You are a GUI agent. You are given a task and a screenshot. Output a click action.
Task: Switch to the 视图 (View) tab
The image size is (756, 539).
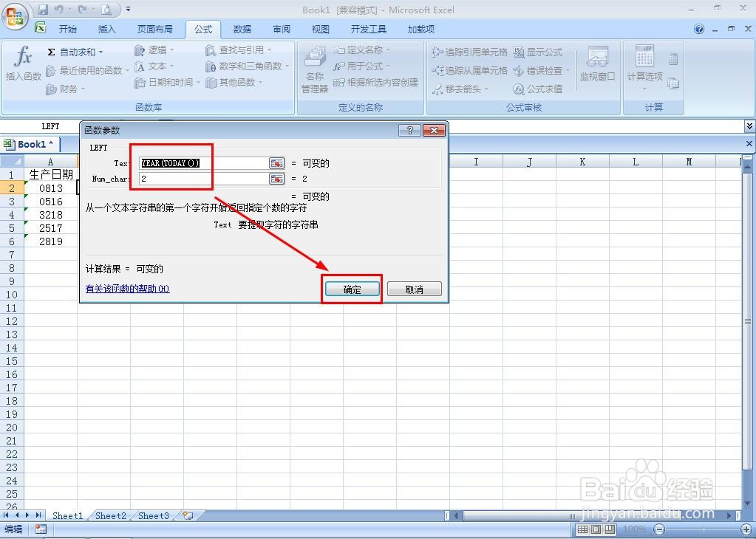[x=320, y=29]
